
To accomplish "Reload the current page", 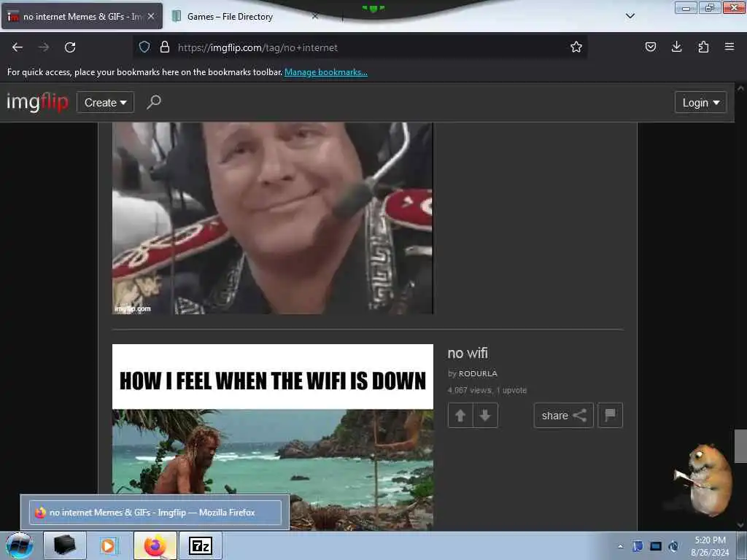I will [x=70, y=47].
